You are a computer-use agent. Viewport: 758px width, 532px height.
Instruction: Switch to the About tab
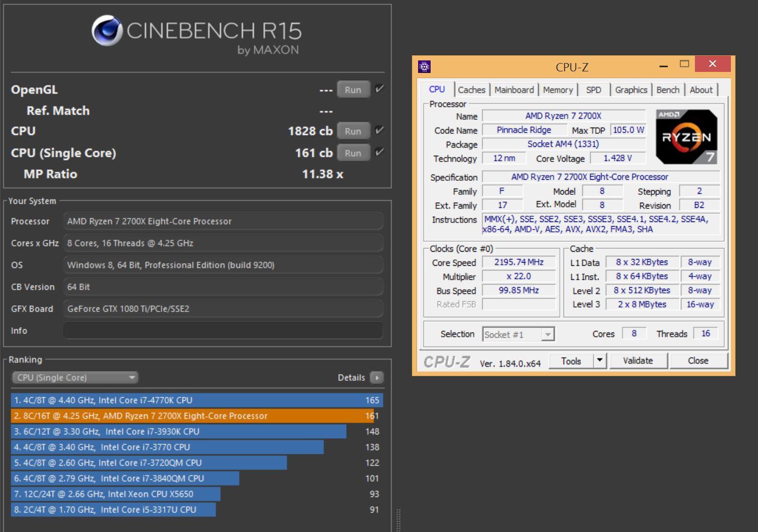click(701, 90)
